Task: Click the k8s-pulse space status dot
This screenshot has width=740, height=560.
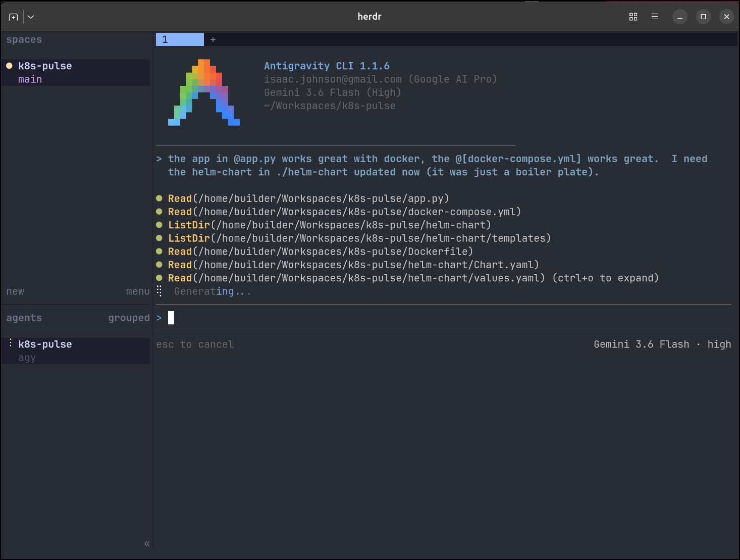Action: (x=9, y=66)
